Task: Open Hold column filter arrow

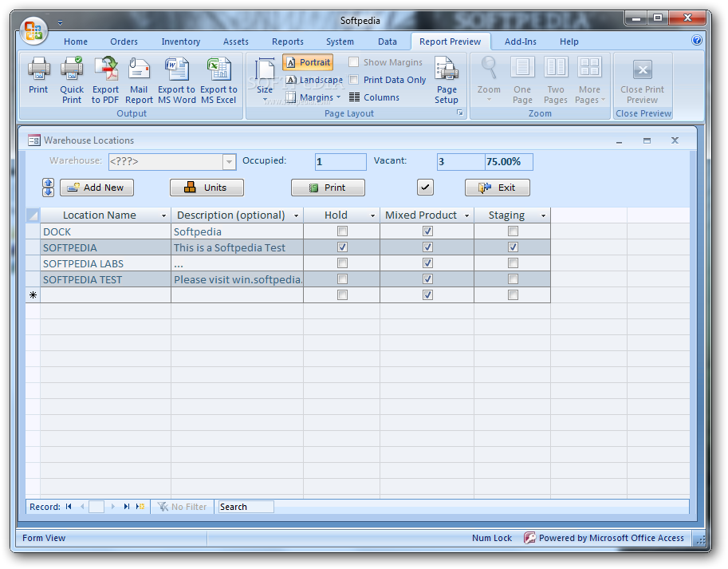Action: click(x=372, y=215)
